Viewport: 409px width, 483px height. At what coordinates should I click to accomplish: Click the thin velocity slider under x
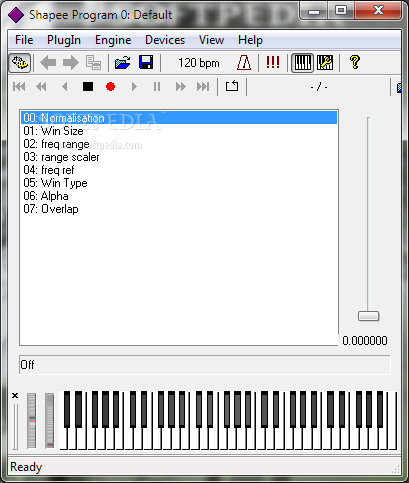[15, 427]
